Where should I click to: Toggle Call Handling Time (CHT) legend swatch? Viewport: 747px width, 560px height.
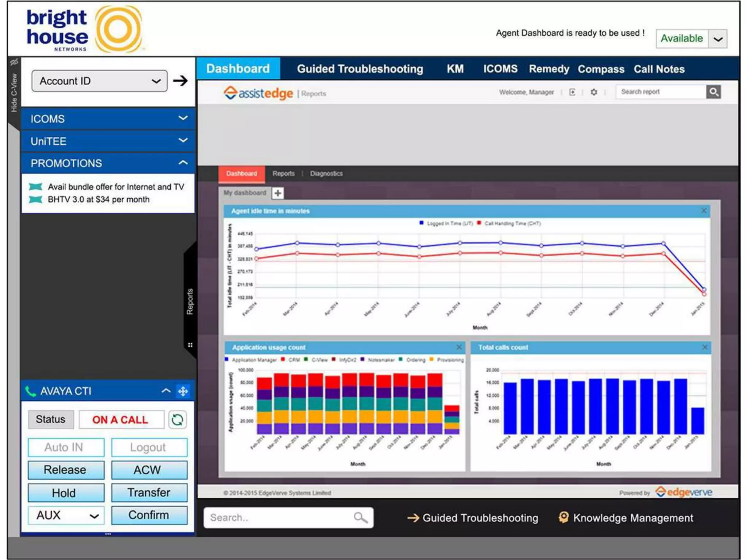click(479, 223)
